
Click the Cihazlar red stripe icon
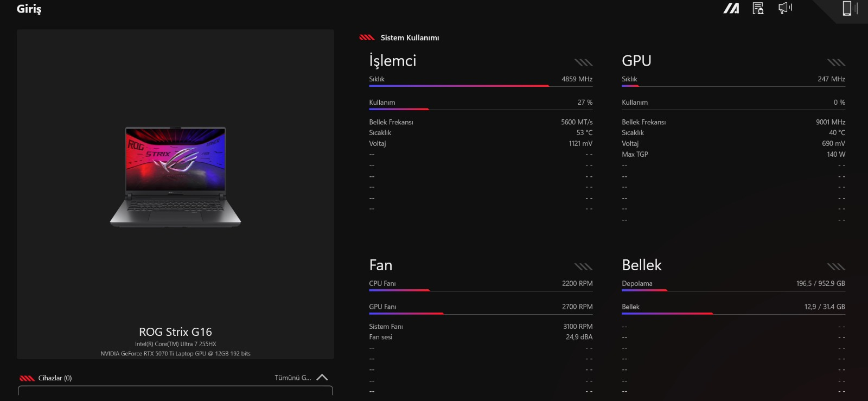pos(27,378)
